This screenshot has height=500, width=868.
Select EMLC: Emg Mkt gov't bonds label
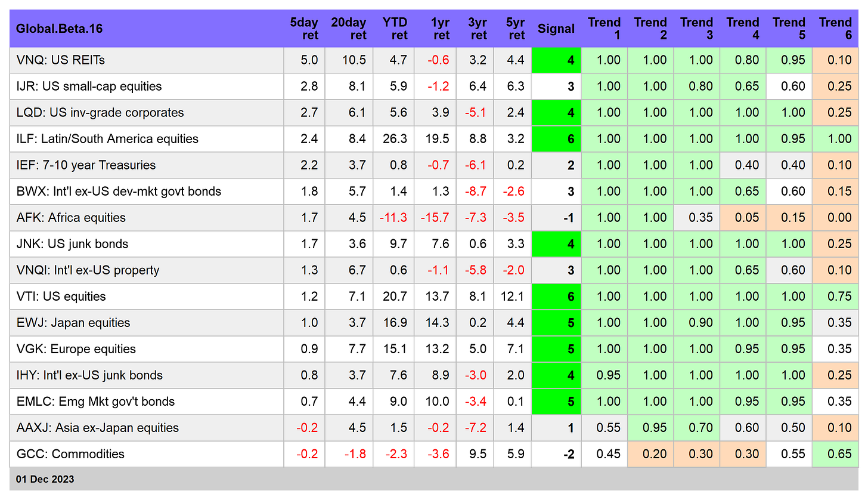[95, 402]
